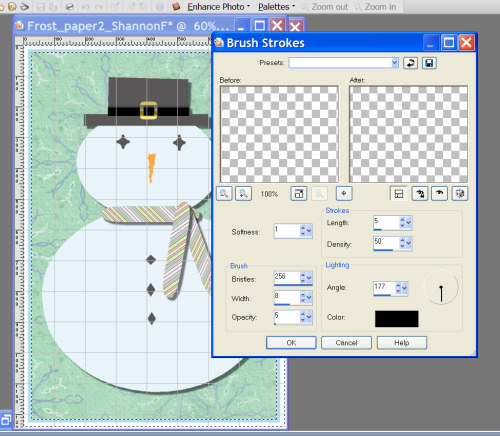Expand the Softness slider drop-down arrow

pos(309,231)
